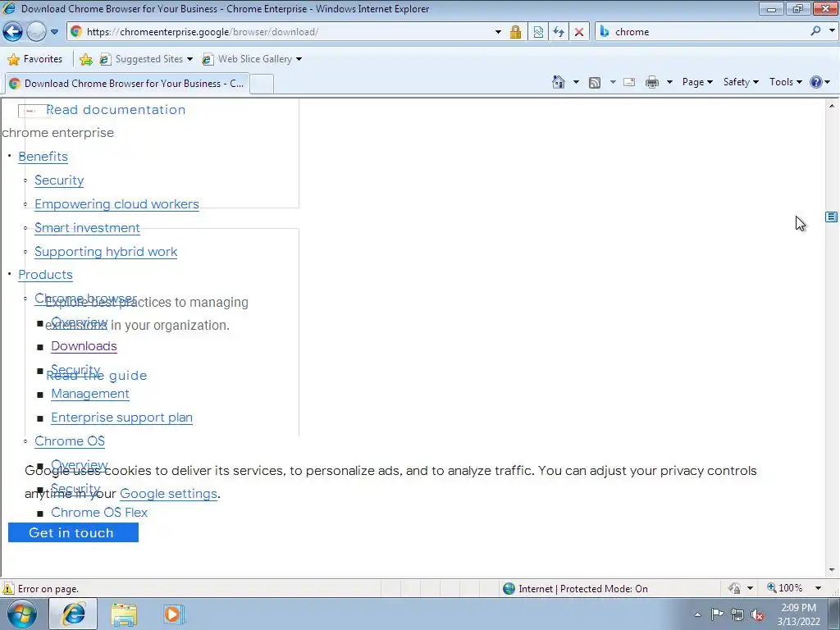Open Windows Explorer from taskbar
This screenshot has width=840, height=630.
point(124,614)
